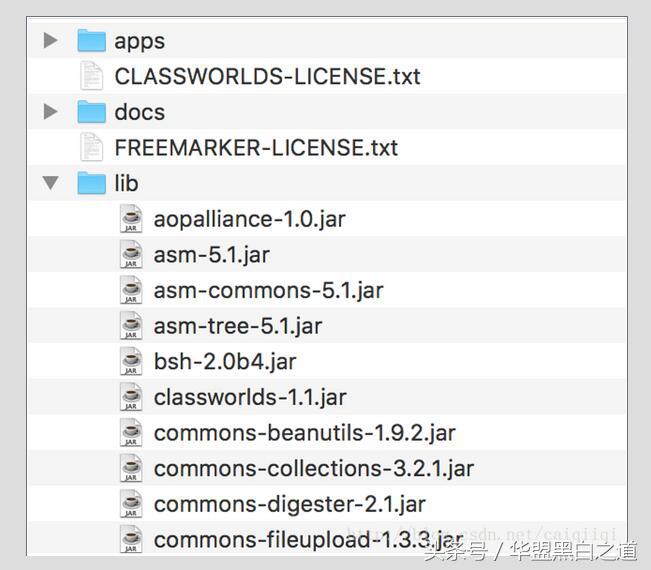The height and width of the screenshot is (570, 651).
Task: Click the apps folder icon
Action: [91, 40]
